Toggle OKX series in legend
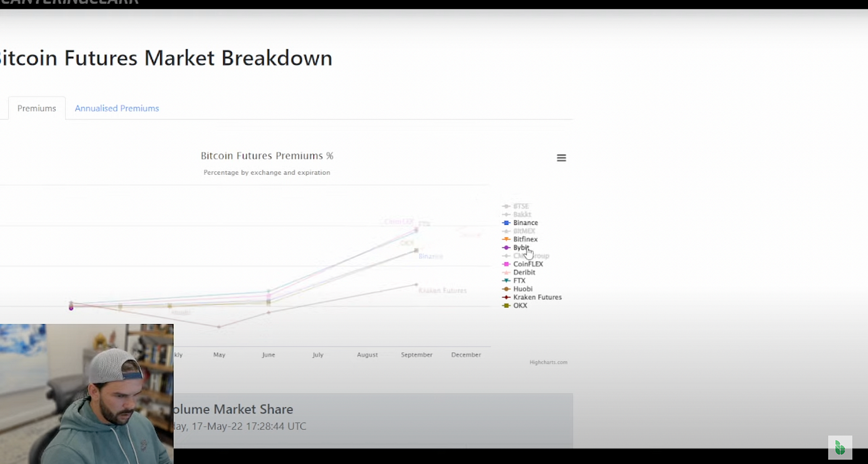Screen dimensions: 868x464 coord(515,305)
